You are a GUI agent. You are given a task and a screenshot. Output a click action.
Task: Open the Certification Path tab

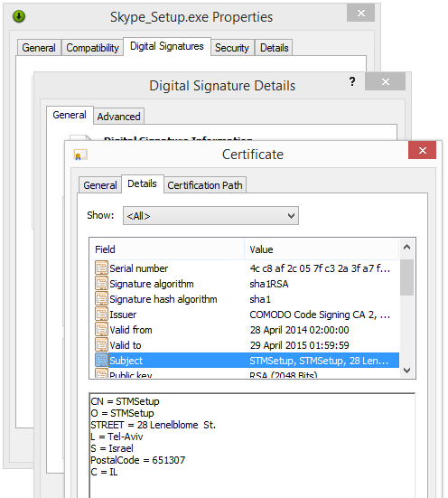pyautogui.click(x=205, y=185)
